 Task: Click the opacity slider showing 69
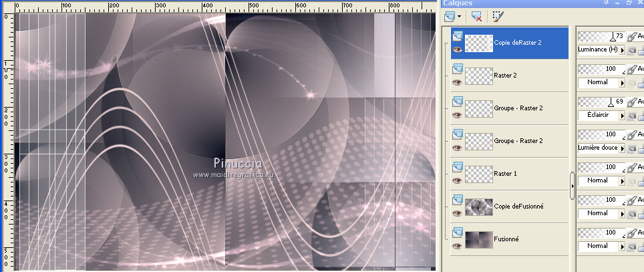[x=601, y=102]
